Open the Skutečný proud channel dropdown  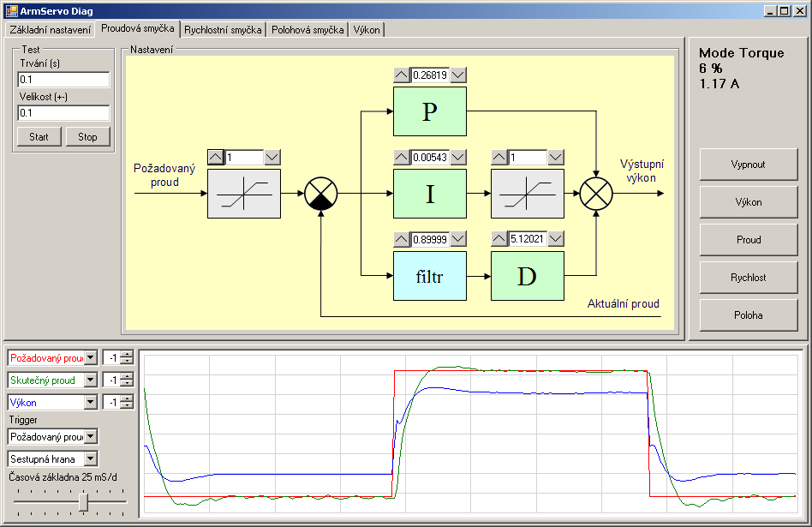click(91, 380)
